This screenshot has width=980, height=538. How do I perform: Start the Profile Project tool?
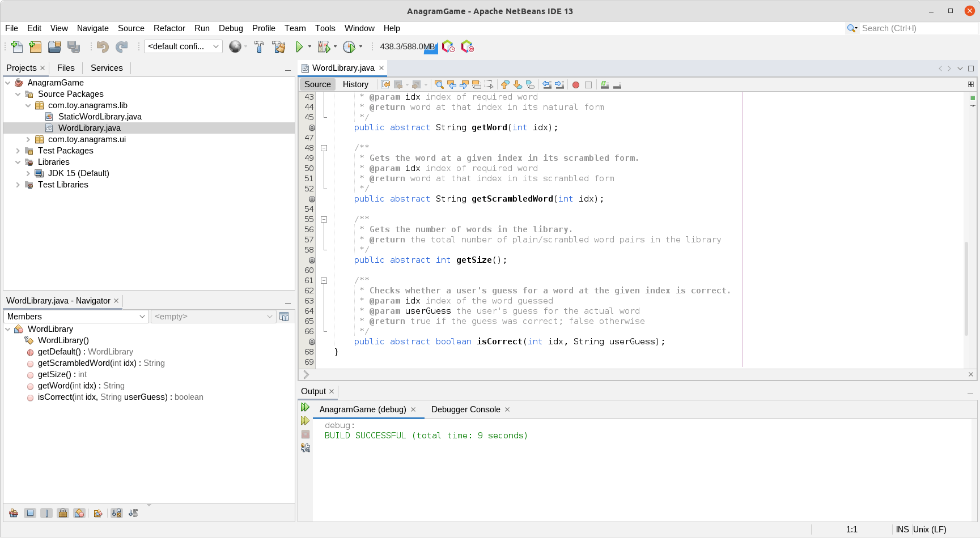point(349,46)
